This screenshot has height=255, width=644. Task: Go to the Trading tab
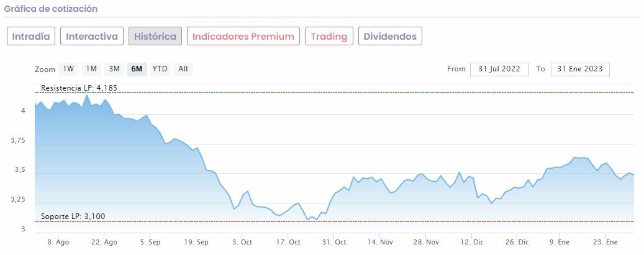click(x=329, y=36)
